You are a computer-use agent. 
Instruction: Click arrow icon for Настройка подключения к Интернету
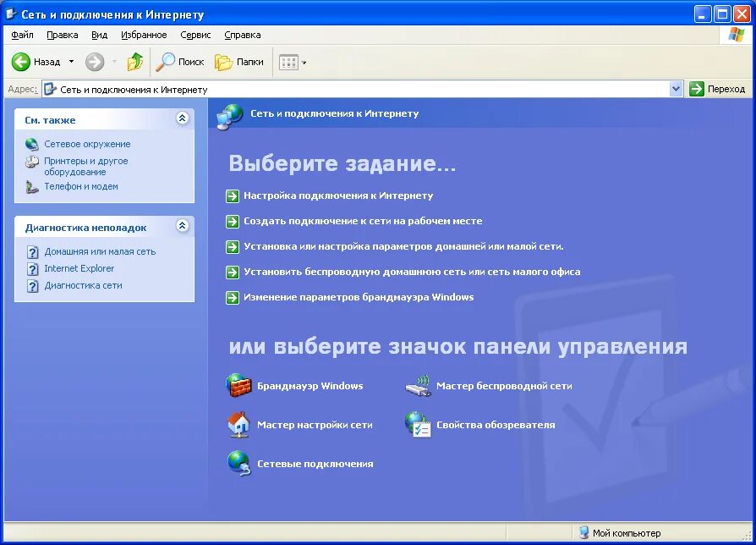click(x=233, y=196)
